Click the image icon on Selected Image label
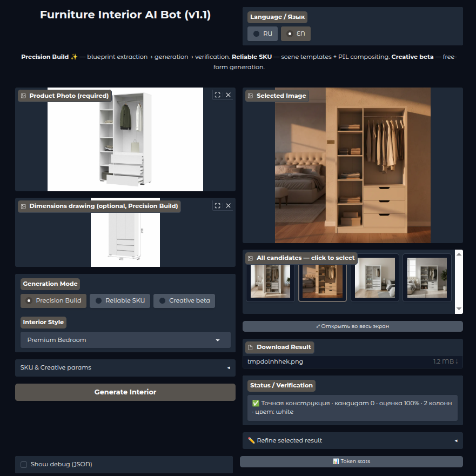Screen dimensions: 476x476 (250, 96)
